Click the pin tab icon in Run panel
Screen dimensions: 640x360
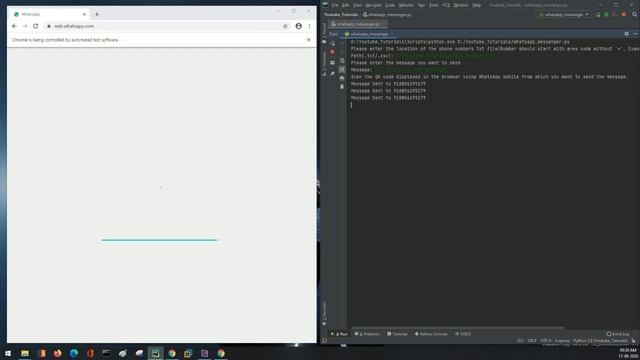tap(332, 73)
